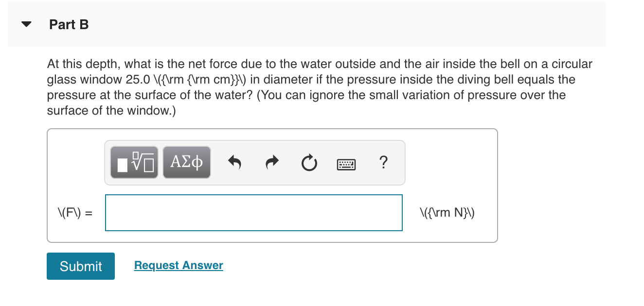Click the Part B disclosure triangle
Viewport: 644px width, 306px height.
pos(26,24)
